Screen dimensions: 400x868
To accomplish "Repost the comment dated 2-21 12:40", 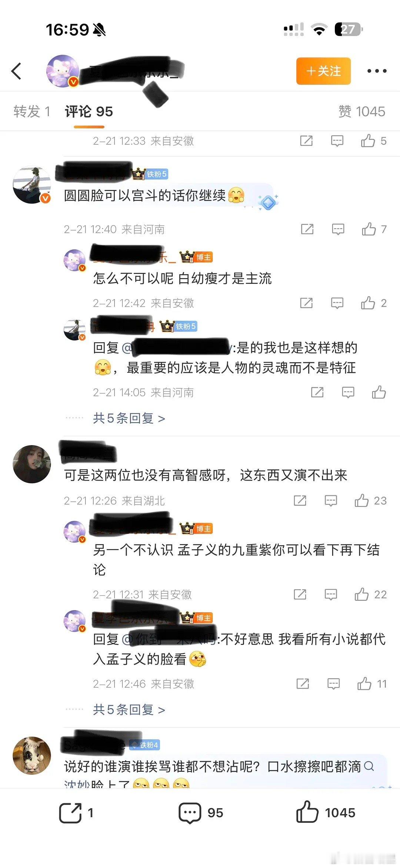I will pos(307,229).
